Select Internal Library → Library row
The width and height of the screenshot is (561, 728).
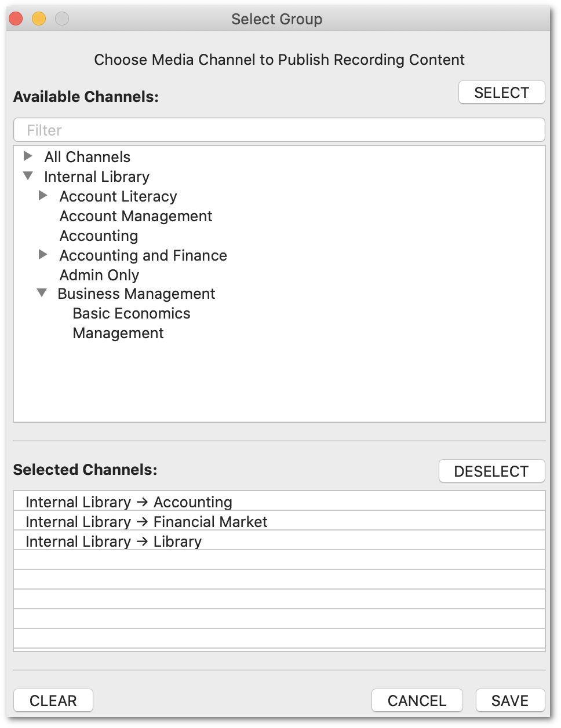pyautogui.click(x=114, y=542)
